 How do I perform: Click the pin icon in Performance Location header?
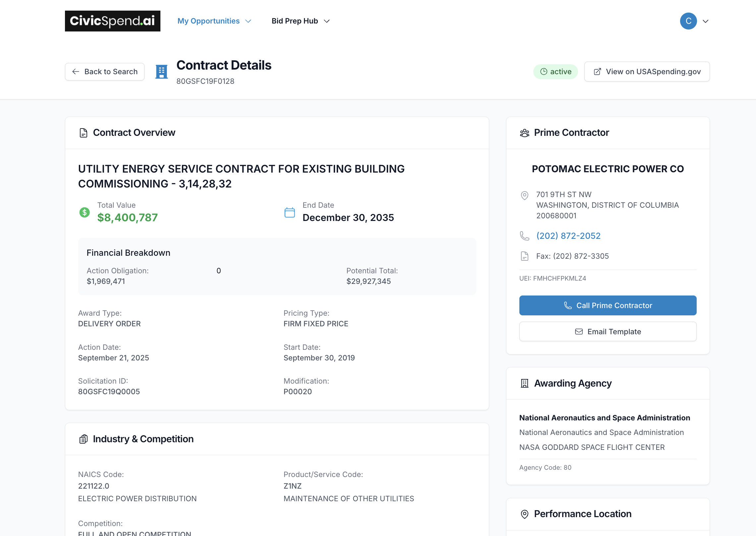click(524, 514)
